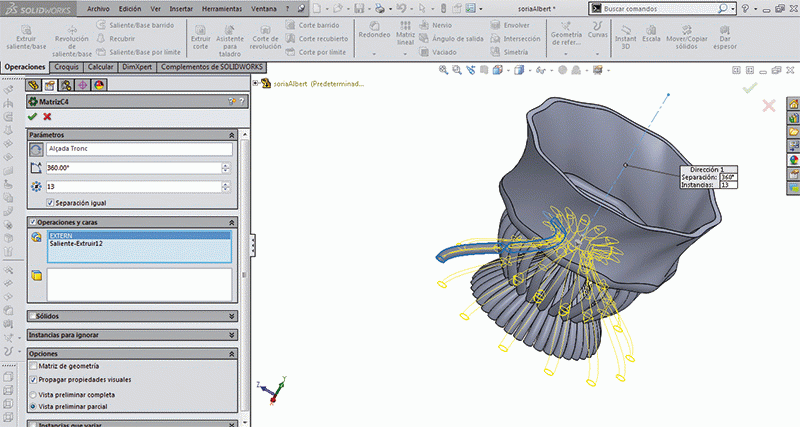Click the reverse direction icon beside Alçada Tronc
Image resolution: width=800 pixels, height=427 pixels.
(x=36, y=148)
